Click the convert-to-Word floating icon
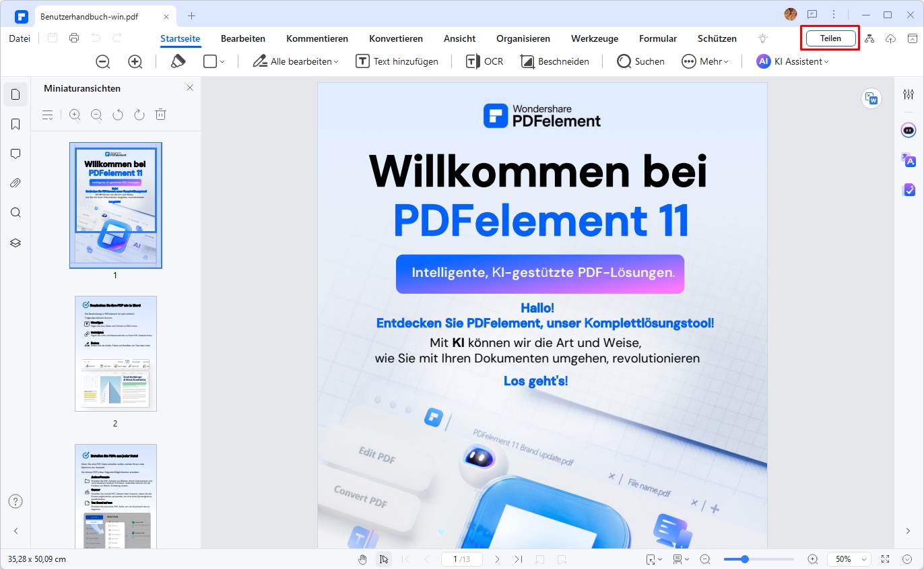The image size is (924, 570). point(871,99)
